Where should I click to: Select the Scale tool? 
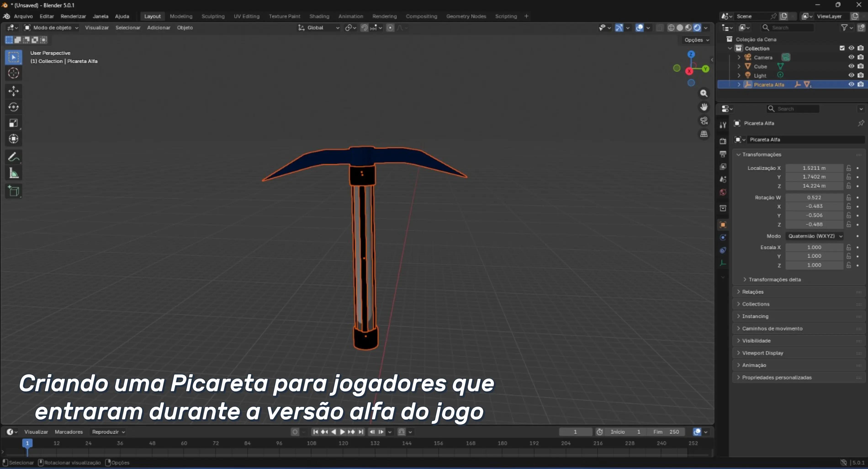[x=13, y=123]
